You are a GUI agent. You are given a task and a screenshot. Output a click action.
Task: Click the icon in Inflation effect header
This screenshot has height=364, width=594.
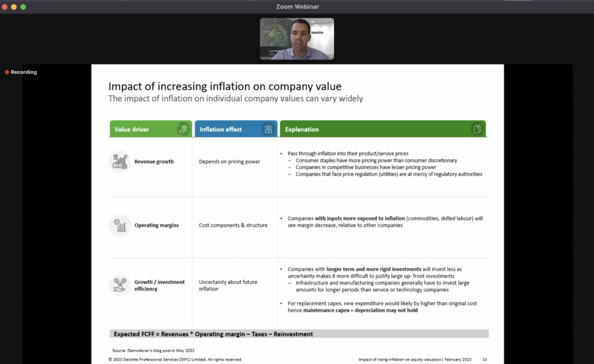[268, 129]
